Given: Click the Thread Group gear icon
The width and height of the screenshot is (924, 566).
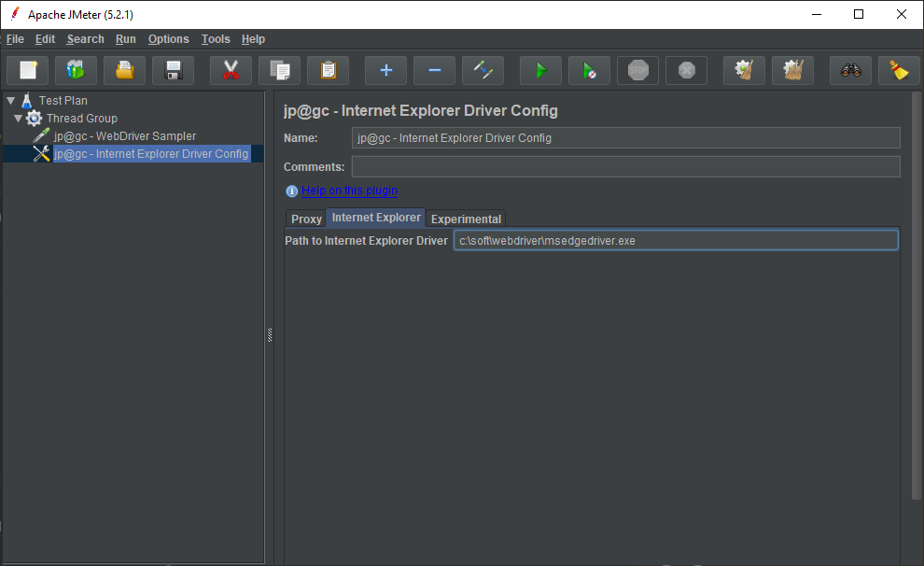Looking at the screenshot, I should [35, 119].
